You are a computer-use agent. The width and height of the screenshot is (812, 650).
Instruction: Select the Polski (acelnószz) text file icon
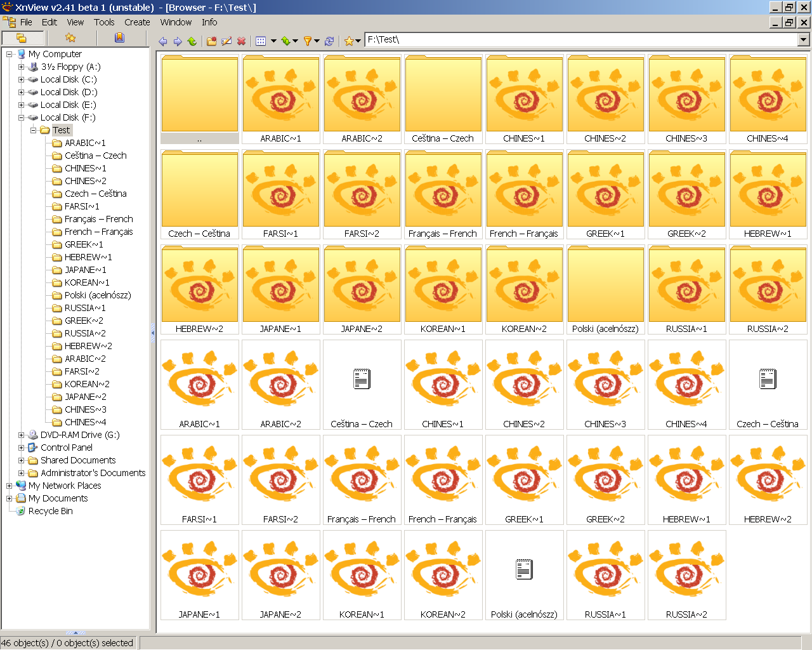pos(524,569)
